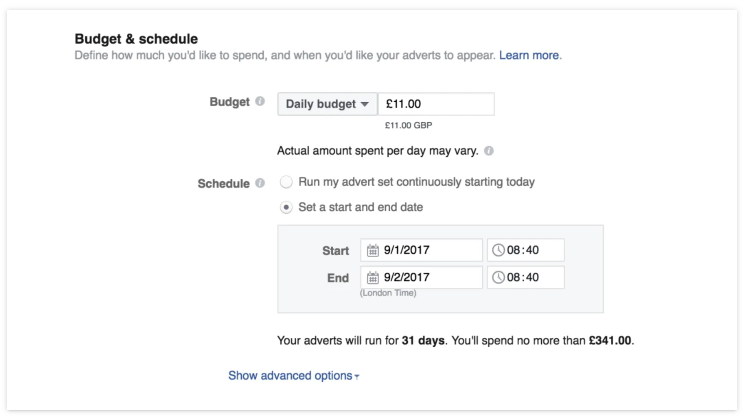
Task: Select 'Set a start and end date' option
Action: [287, 207]
